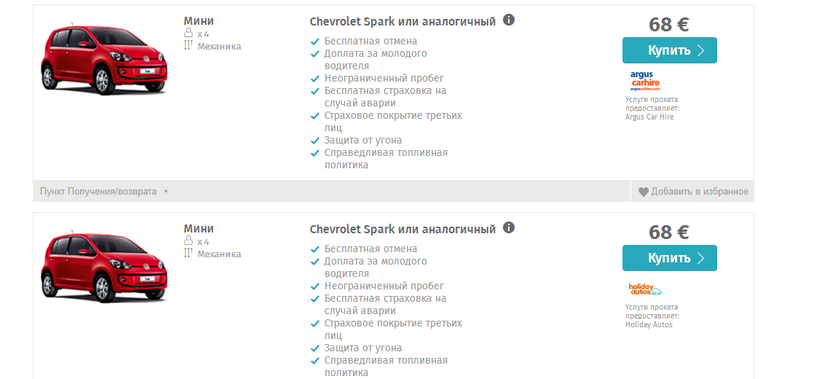Viewport: 820px width, 379px height.
Task: Open the first red car thumbnail
Action: (x=104, y=59)
